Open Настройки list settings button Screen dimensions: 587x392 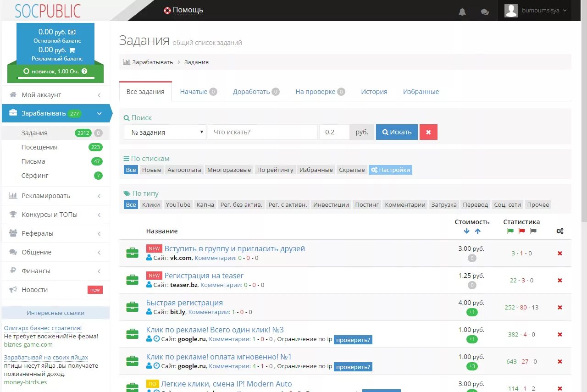point(391,170)
